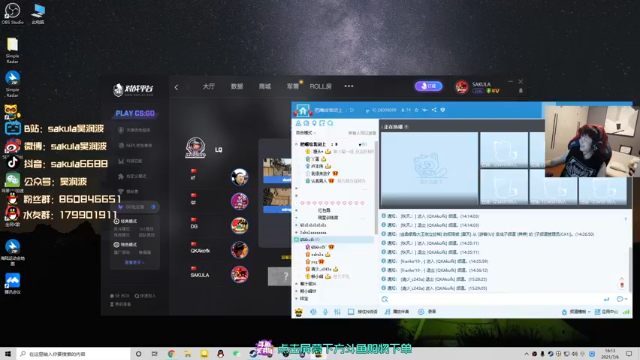Image resolution: width=640 pixels, height=360 pixels.
Task: Select the highlighted 5E mode sidebar item
Action: [136, 207]
